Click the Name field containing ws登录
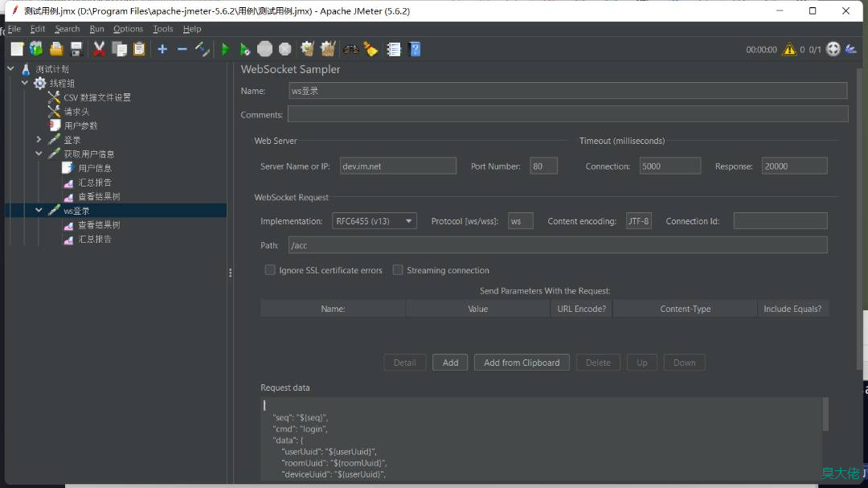Viewport: 868px width, 488px height. click(x=567, y=91)
